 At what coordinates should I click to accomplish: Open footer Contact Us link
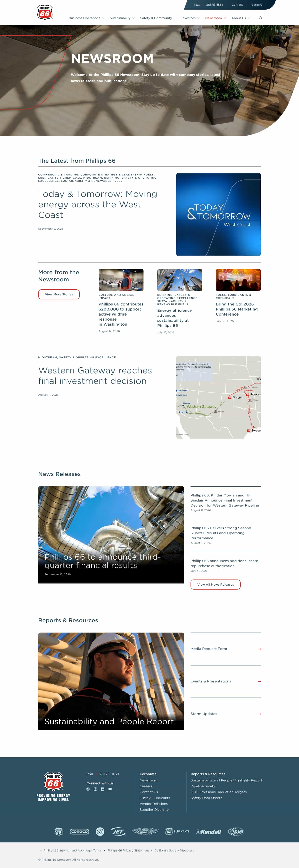[x=149, y=792]
